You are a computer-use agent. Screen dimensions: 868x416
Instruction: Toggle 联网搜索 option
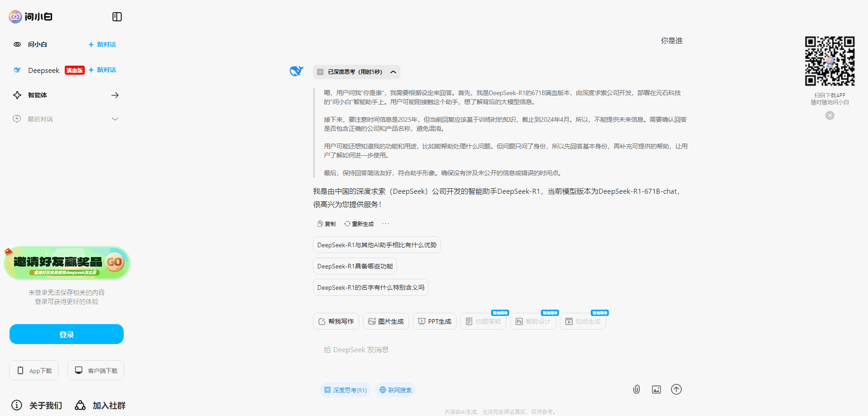pyautogui.click(x=395, y=390)
